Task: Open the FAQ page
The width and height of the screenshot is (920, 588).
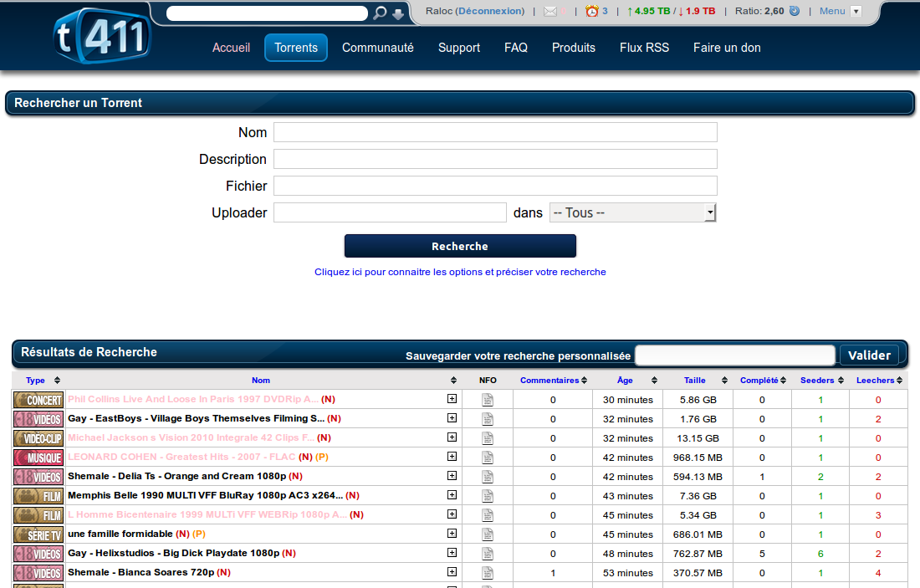Action: click(516, 48)
